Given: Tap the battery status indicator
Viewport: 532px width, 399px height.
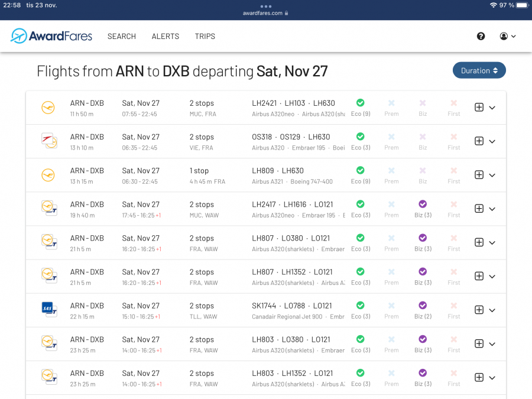Looking at the screenshot, I should (x=523, y=5).
